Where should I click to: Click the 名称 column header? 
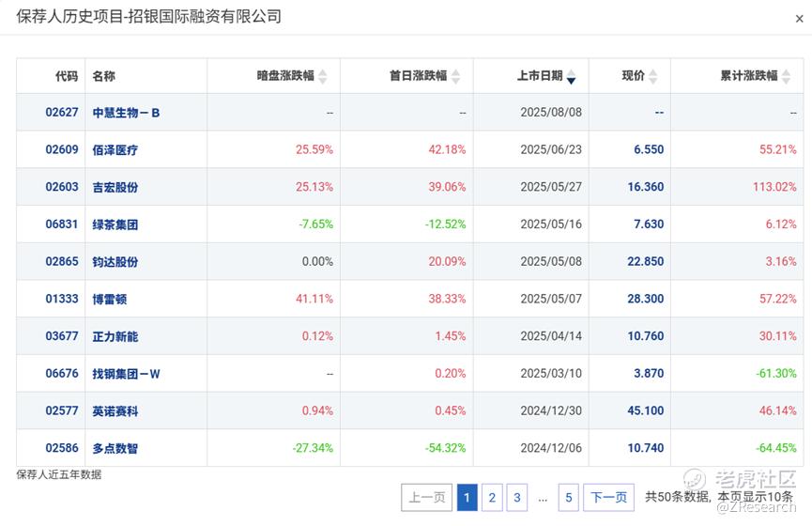[103, 76]
